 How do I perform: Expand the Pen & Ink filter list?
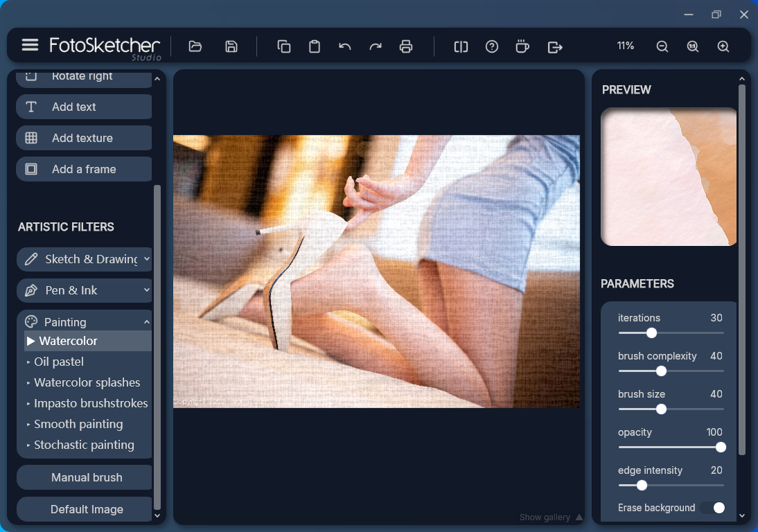[84, 290]
